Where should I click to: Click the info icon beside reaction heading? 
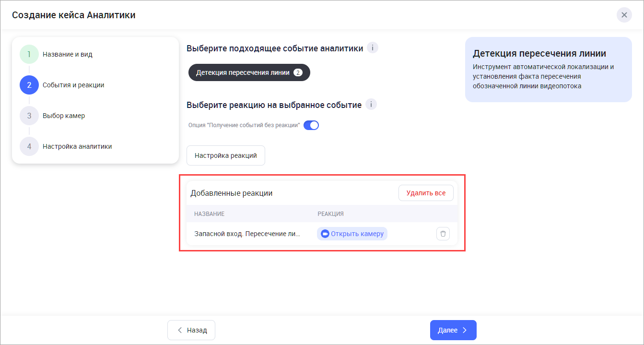371,105
